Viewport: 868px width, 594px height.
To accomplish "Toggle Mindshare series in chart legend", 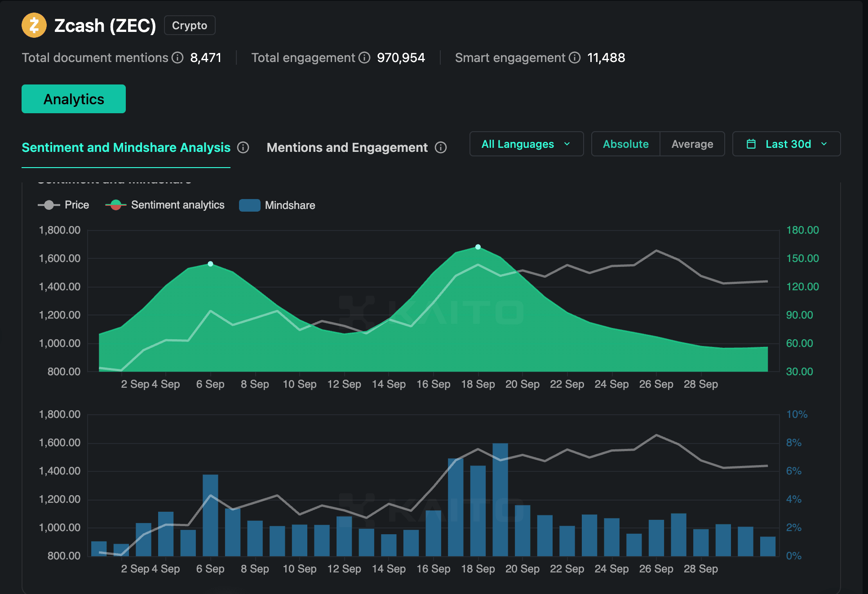I will click(x=277, y=205).
